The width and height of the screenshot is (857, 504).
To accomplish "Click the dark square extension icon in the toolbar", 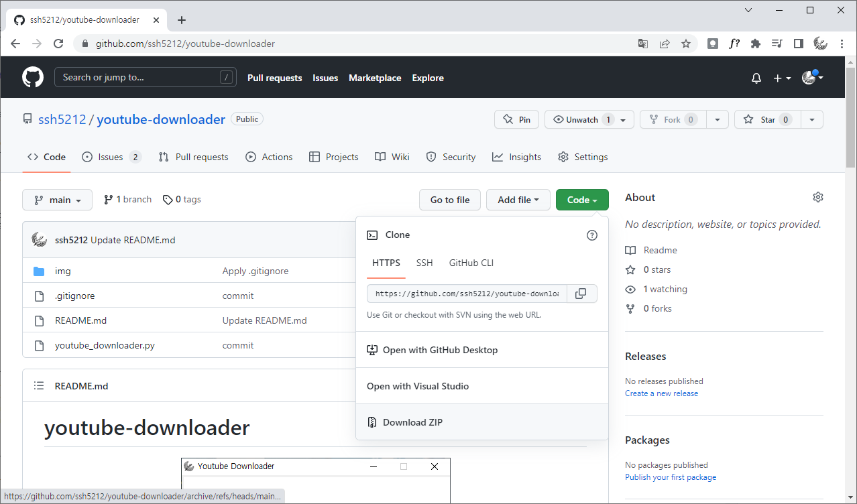I will pyautogui.click(x=713, y=44).
